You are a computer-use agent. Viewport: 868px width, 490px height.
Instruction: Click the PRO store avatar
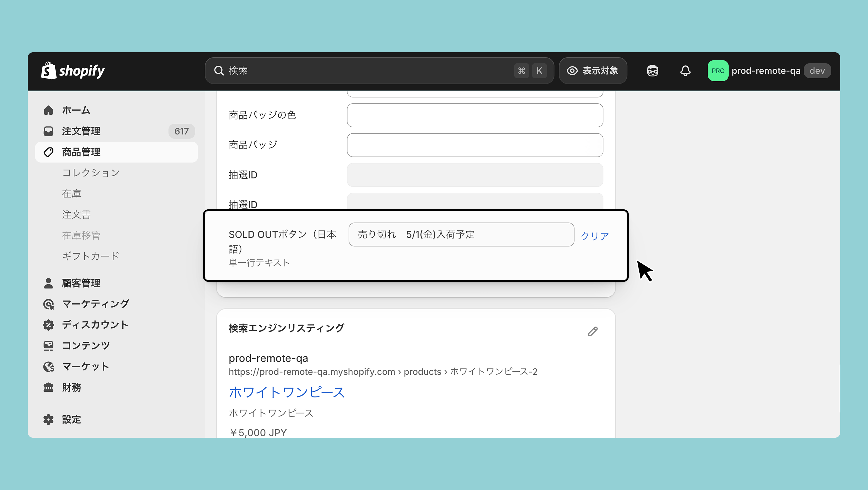718,71
